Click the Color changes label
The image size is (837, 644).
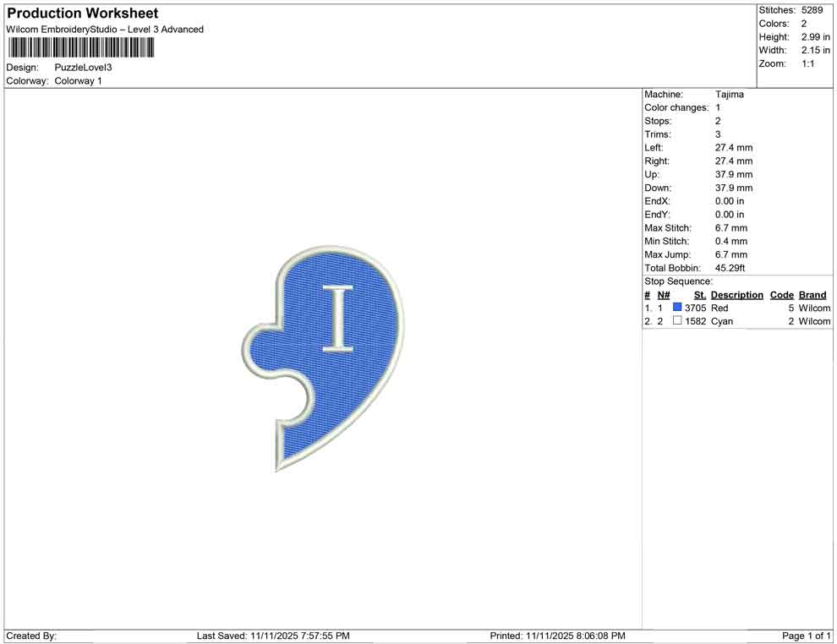[x=676, y=108]
